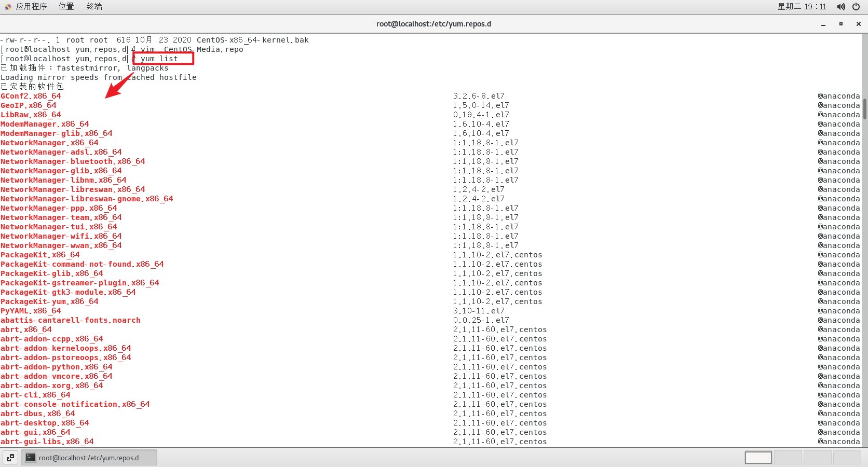
Task: Click the NetworkManager-bluetooth.x86_64 entry
Action: 73,161
